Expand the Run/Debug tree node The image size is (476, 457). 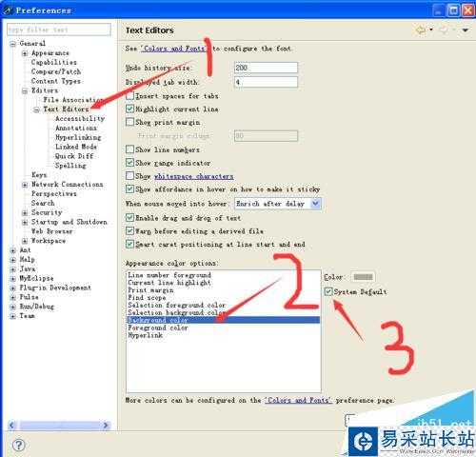click(12, 307)
